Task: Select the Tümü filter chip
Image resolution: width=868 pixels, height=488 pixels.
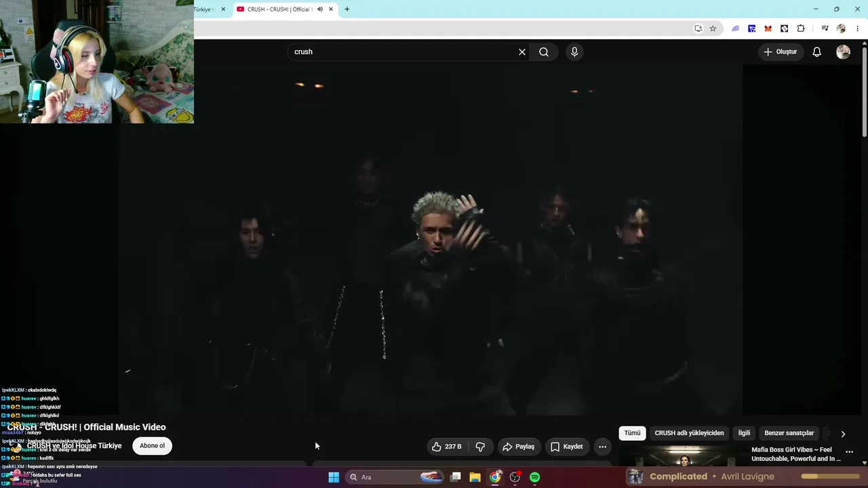Action: [x=632, y=433]
